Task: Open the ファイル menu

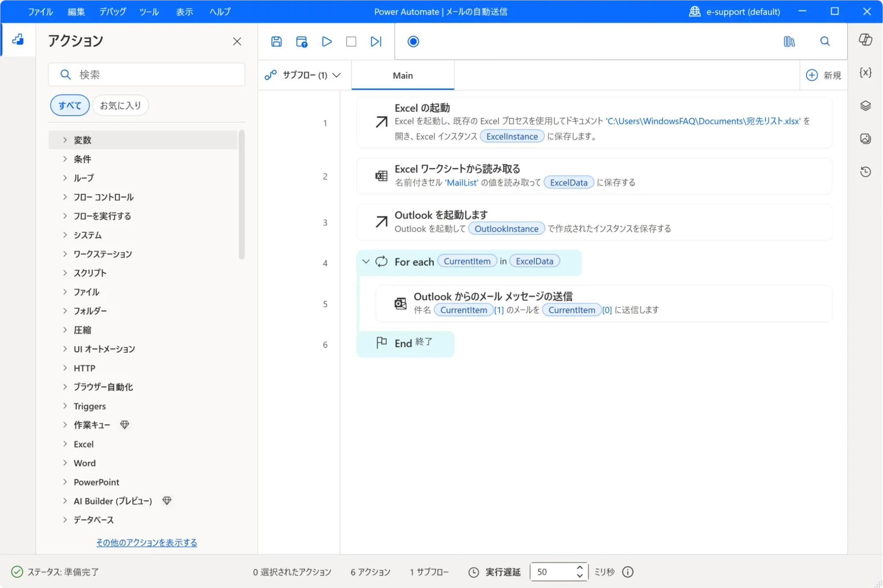Action: point(41,12)
